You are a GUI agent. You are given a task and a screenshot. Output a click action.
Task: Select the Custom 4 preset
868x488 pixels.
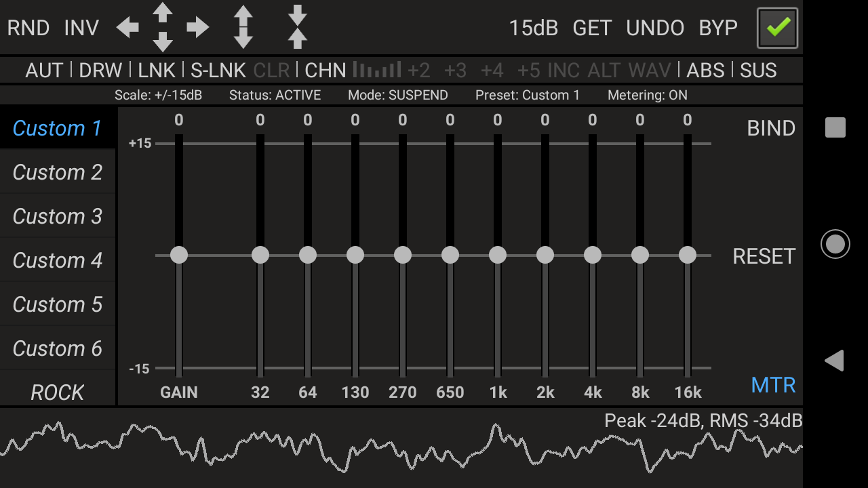[x=58, y=260]
